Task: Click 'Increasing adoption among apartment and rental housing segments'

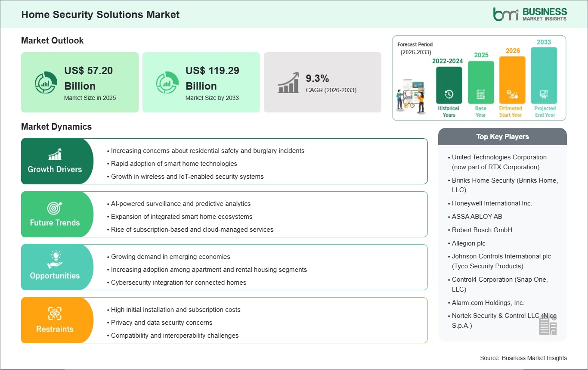Action: pos(209,270)
